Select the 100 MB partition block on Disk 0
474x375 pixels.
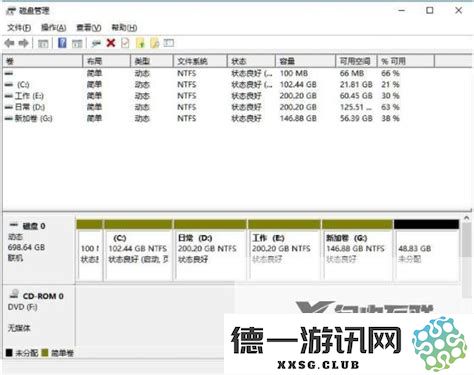tap(89, 250)
